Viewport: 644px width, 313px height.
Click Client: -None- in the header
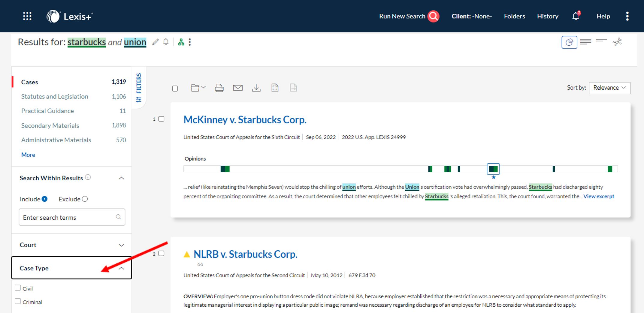pyautogui.click(x=472, y=16)
